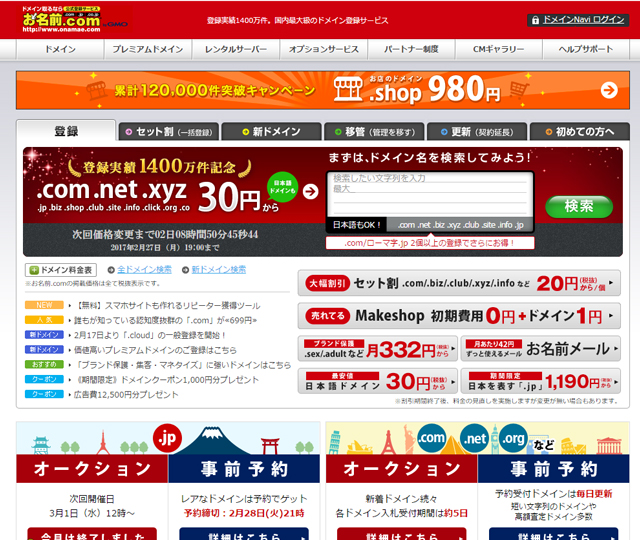The image size is (640, 540).
Task: Open news item about .cloud 一般登録
Action: (x=149, y=335)
